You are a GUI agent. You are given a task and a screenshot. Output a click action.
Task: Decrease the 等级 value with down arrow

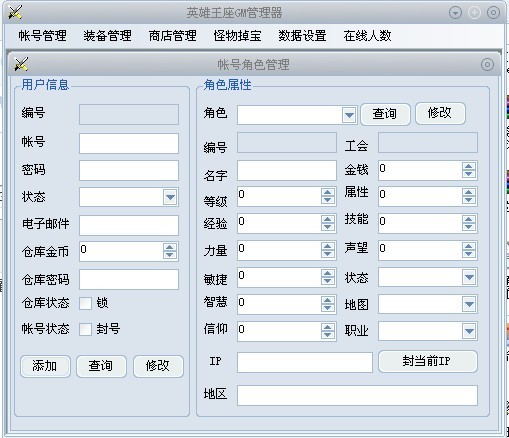[x=328, y=200]
